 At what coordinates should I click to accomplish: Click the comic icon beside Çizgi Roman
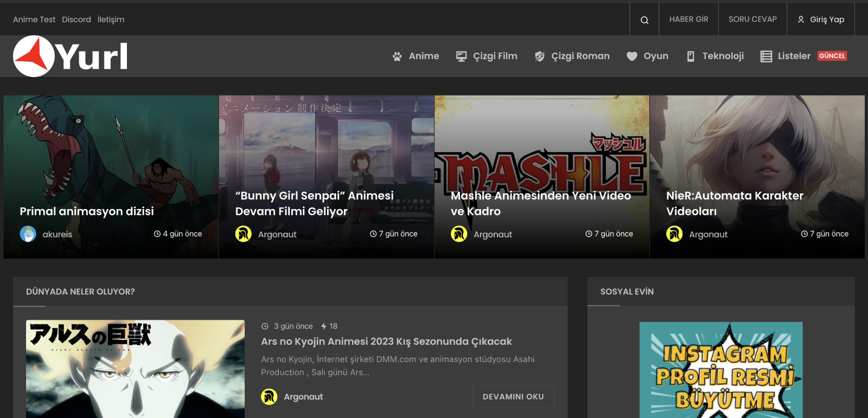[x=539, y=56]
